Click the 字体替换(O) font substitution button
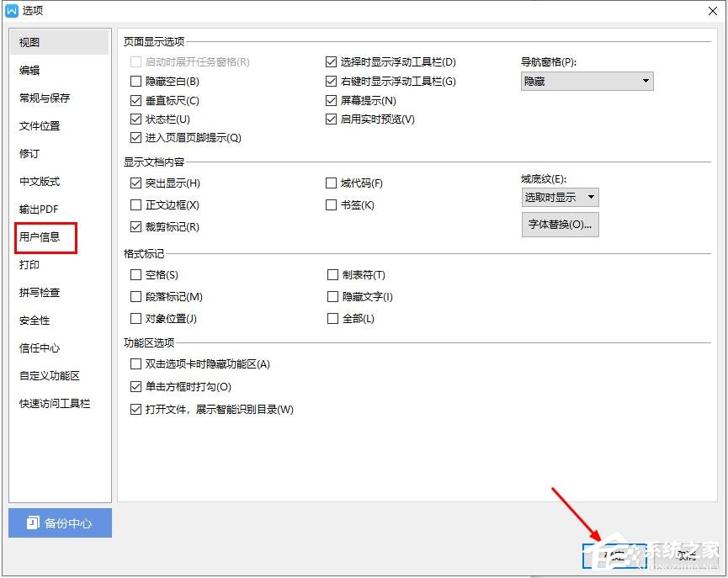The width and height of the screenshot is (728, 578). [x=560, y=225]
